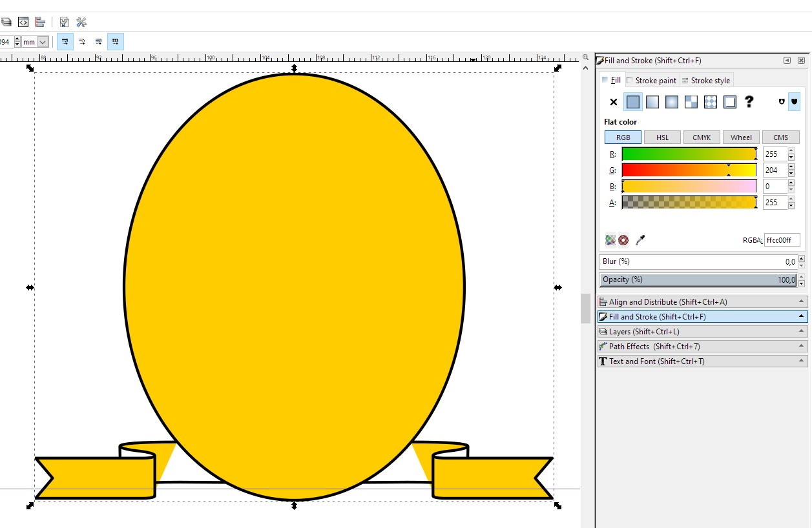Remove fill with the X icon

pyautogui.click(x=612, y=101)
